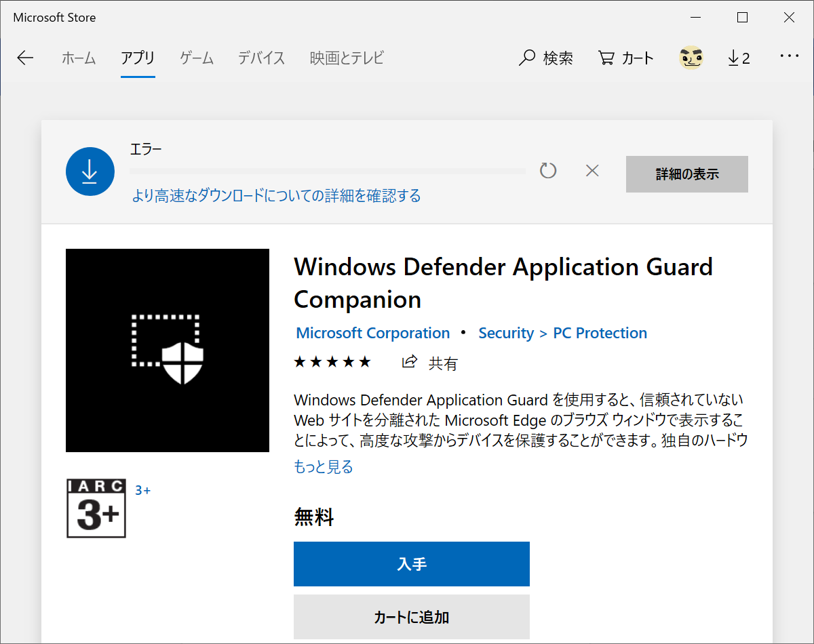Retry the failed download

(x=548, y=171)
